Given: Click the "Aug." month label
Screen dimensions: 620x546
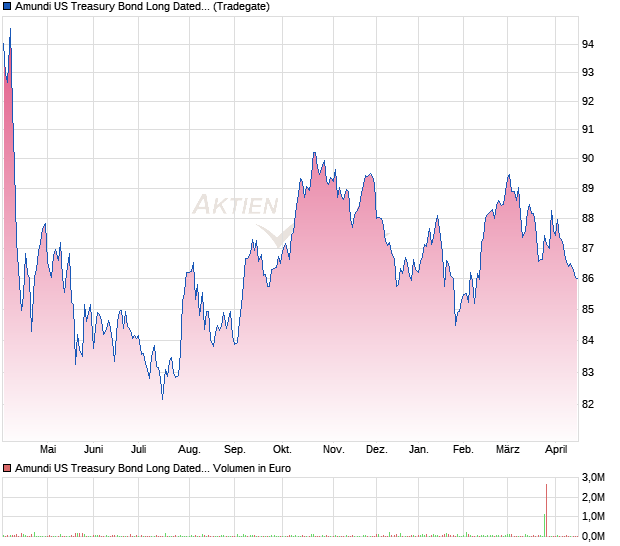Looking at the screenshot, I should pyautogui.click(x=189, y=450).
